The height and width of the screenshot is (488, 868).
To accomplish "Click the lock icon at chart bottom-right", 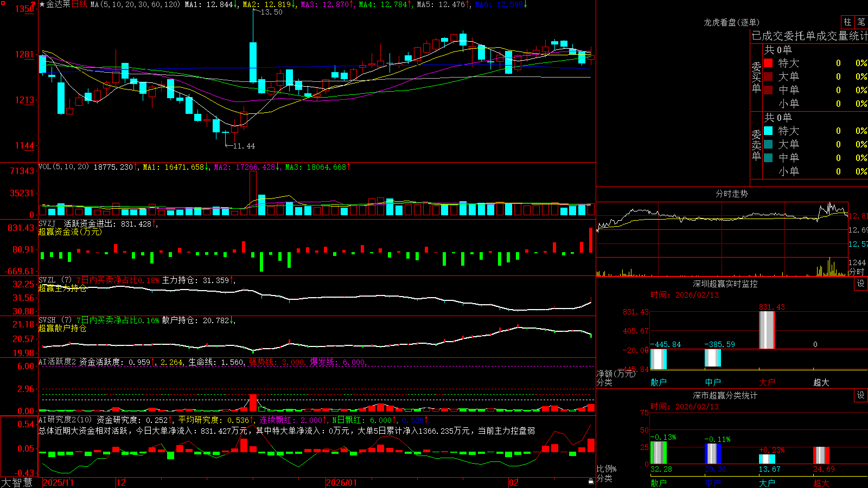I will pos(591,481).
